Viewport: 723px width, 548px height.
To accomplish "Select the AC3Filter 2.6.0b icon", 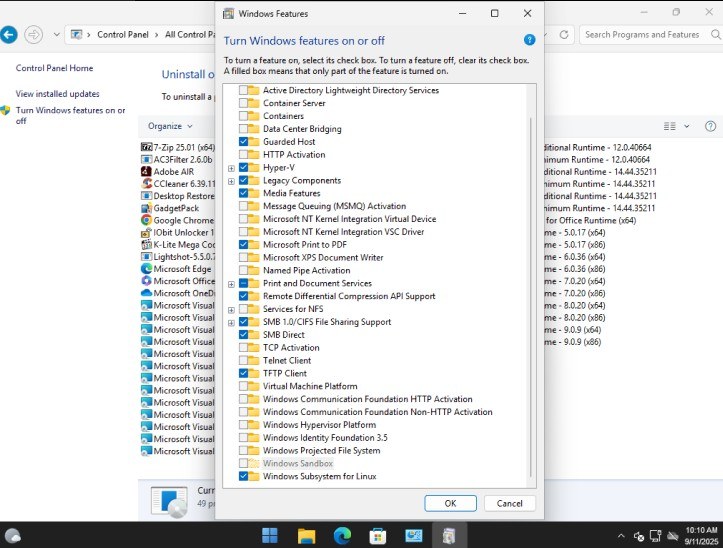I will (146, 160).
